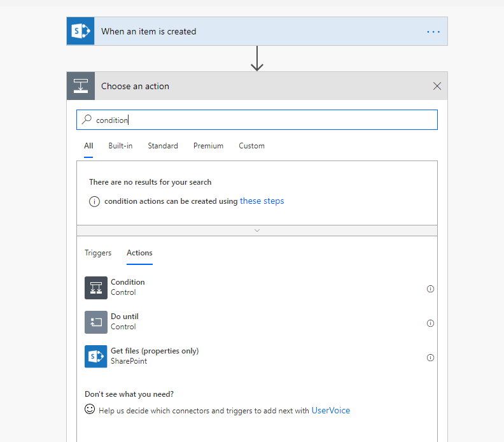
Task: Switch to the Built-in tab
Action: [x=120, y=146]
